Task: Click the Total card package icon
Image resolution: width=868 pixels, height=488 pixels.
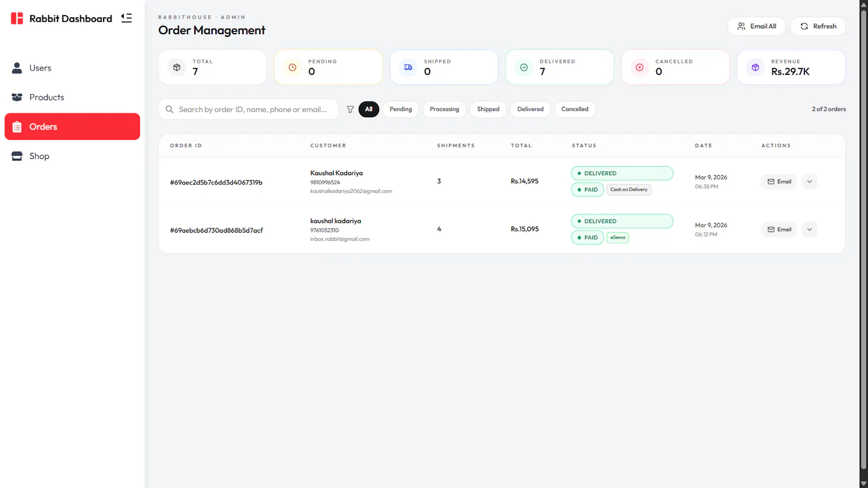Action: 177,67
